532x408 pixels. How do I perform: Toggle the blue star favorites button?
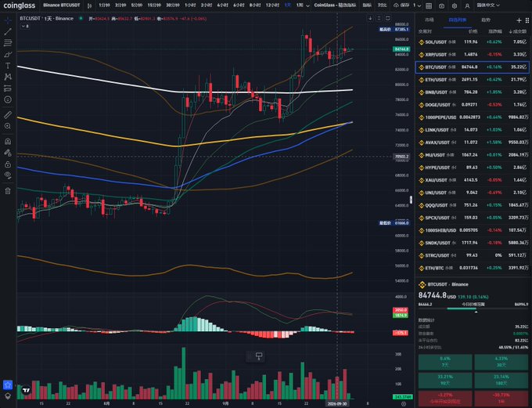point(8,385)
